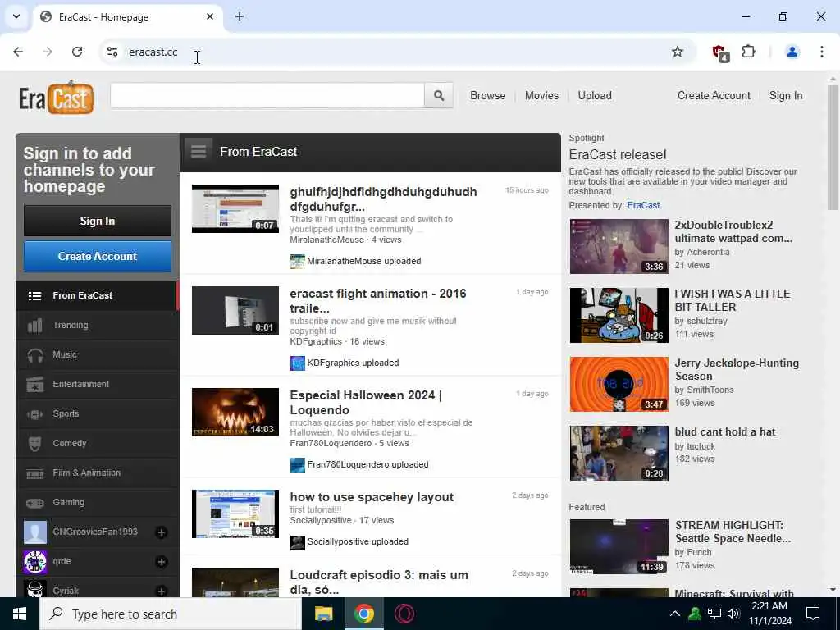Viewport: 840px width, 630px height.
Task: Click the EraCast search input field
Action: 267,95
